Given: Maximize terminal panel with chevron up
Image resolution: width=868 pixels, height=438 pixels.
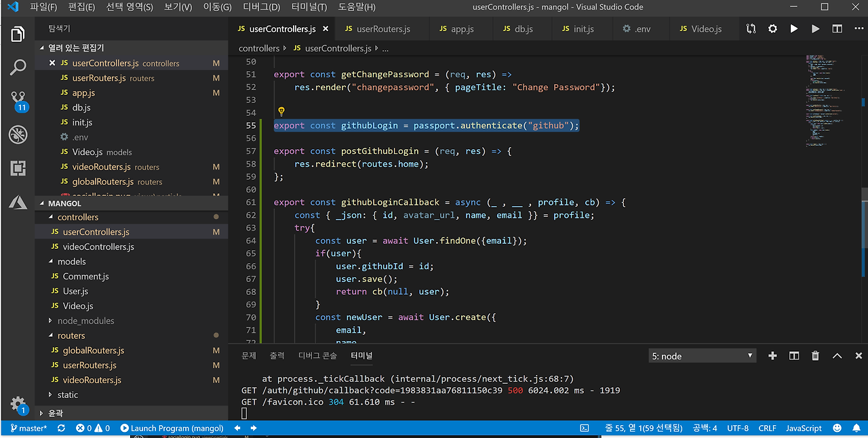Looking at the screenshot, I should tap(837, 356).
